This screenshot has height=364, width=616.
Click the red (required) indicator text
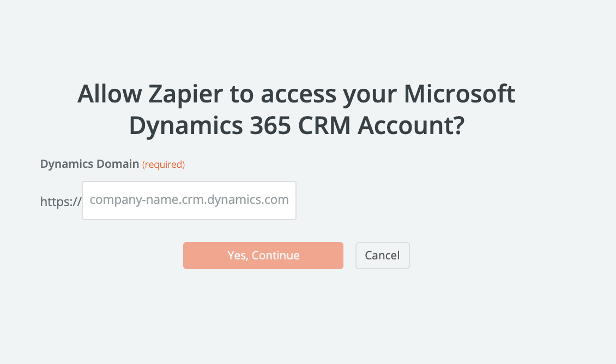point(164,165)
